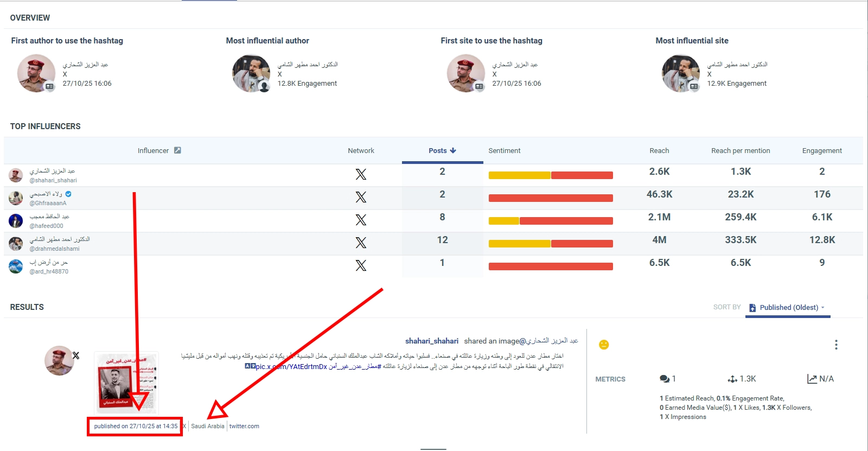The image size is (868, 451).
Task: Click the Most influential author avatar
Action: (251, 73)
